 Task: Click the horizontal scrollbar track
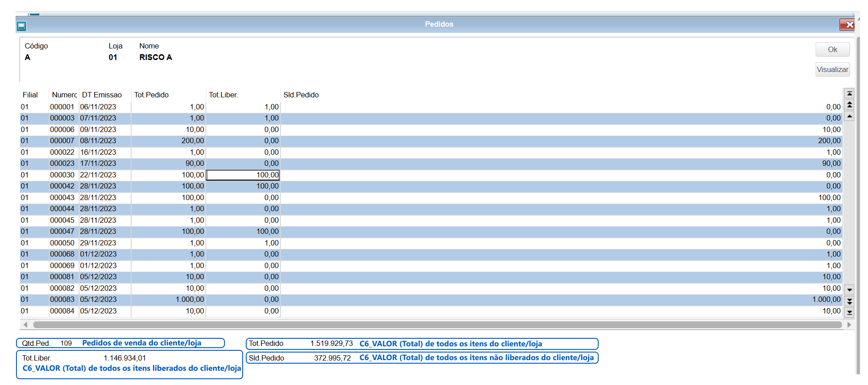(x=437, y=325)
